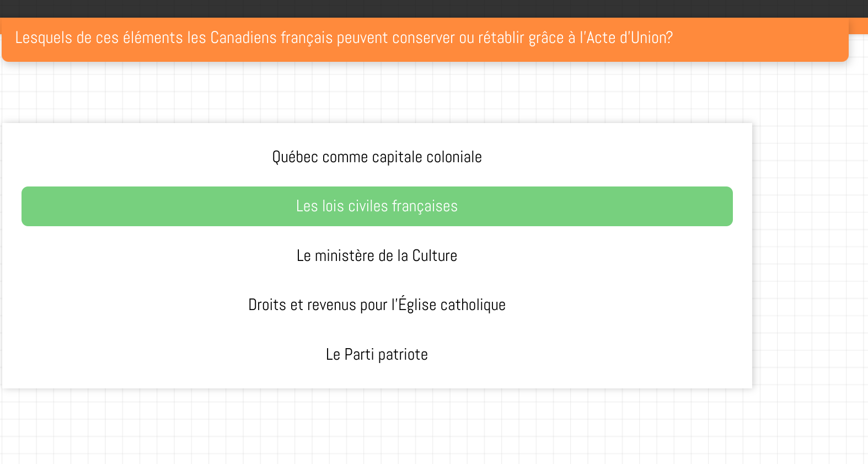868x464 pixels.
Task: Select the last answer in the list
Action: point(377,355)
